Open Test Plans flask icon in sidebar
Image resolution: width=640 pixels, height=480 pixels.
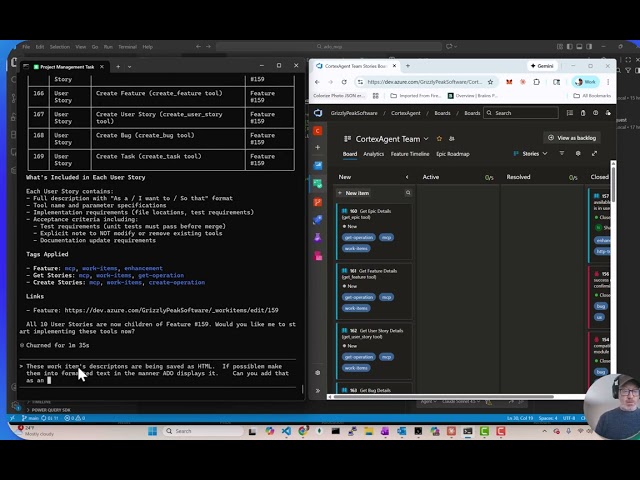click(318, 238)
